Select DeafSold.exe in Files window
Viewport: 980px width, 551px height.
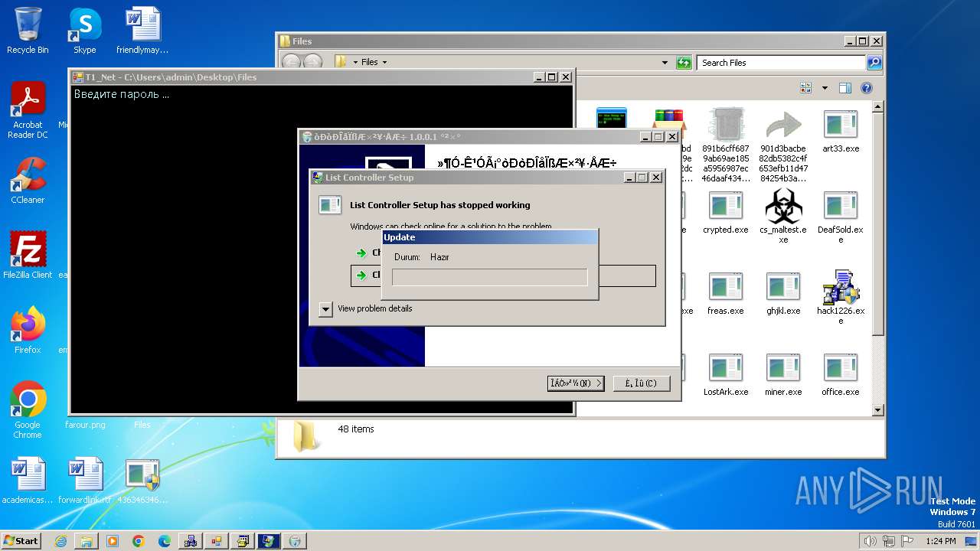(841, 216)
